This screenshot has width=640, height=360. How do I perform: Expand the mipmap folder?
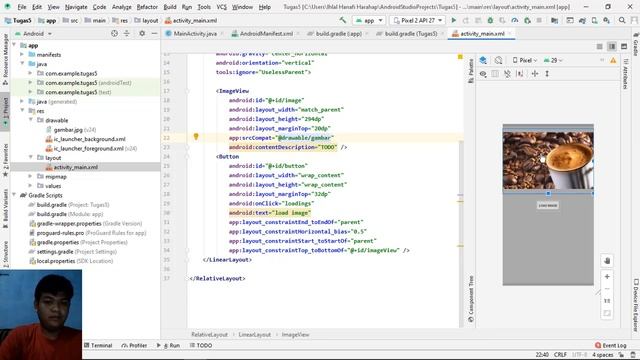coord(31,176)
